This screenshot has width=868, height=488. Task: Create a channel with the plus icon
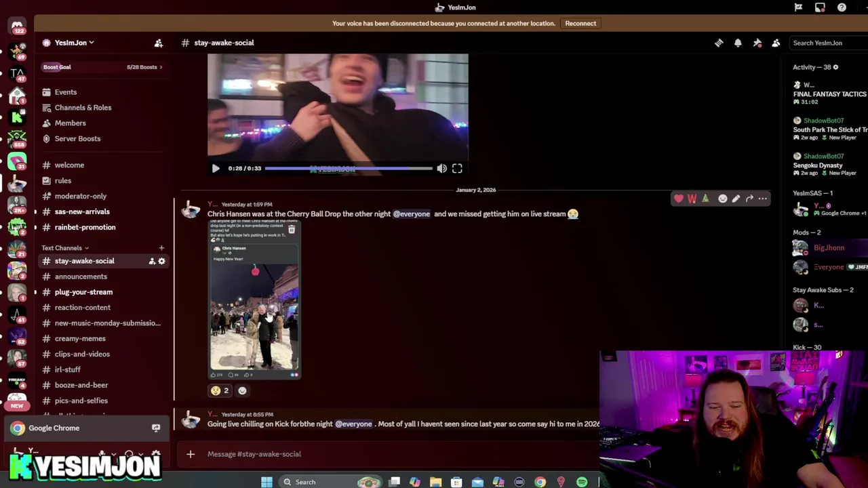[161, 248]
